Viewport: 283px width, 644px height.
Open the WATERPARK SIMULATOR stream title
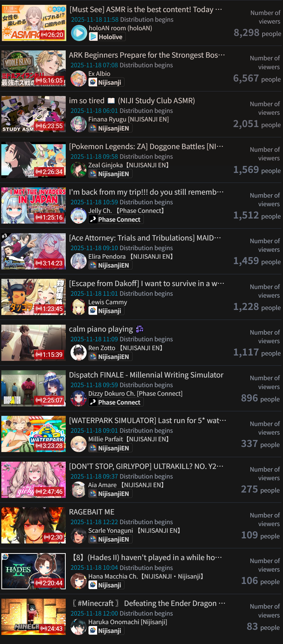(148, 420)
